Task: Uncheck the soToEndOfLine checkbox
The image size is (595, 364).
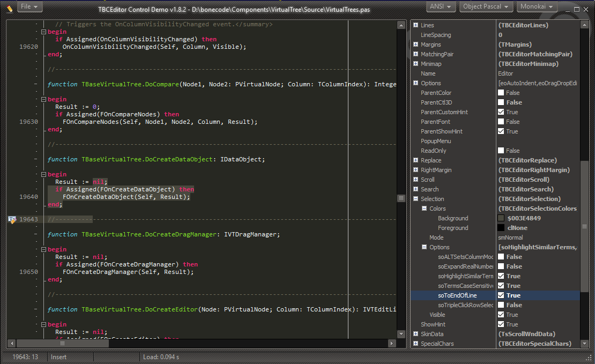Action: (501, 295)
